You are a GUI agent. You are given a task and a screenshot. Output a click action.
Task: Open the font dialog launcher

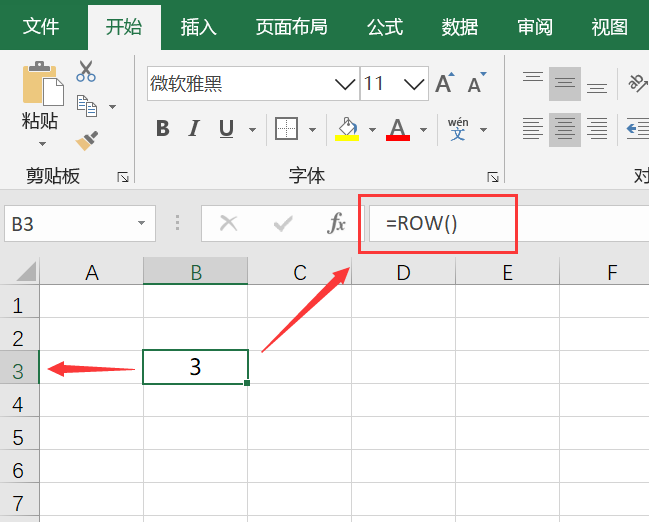pos(493,177)
